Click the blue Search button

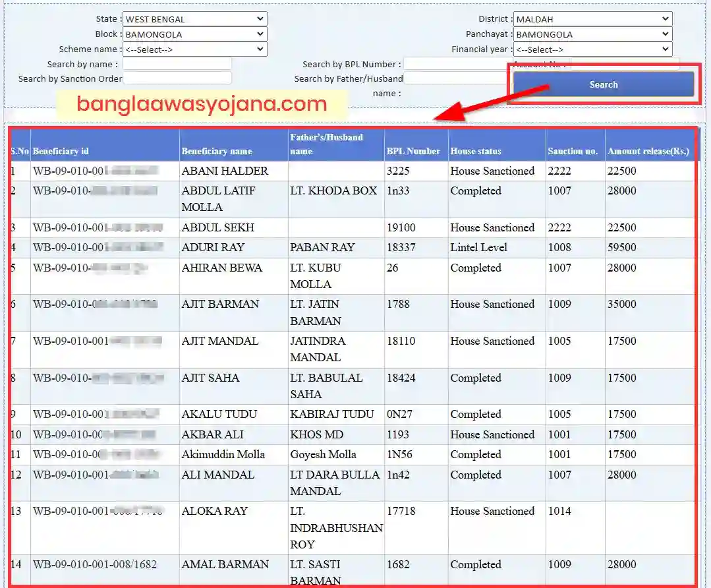[604, 84]
